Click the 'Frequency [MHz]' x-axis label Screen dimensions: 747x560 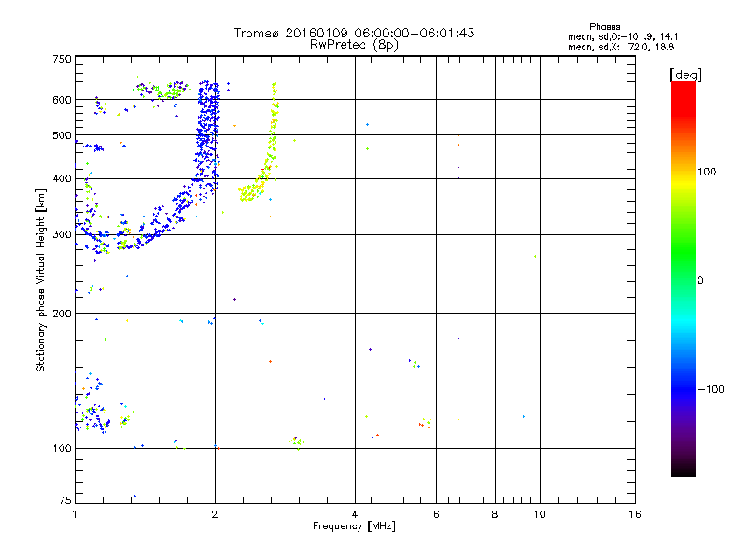[x=354, y=526]
